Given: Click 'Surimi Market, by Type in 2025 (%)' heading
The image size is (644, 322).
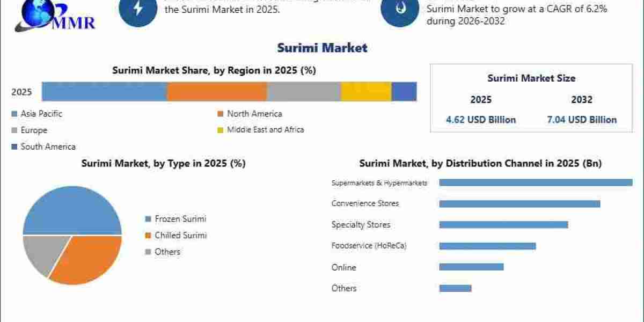Looking at the screenshot, I should coord(164,164).
